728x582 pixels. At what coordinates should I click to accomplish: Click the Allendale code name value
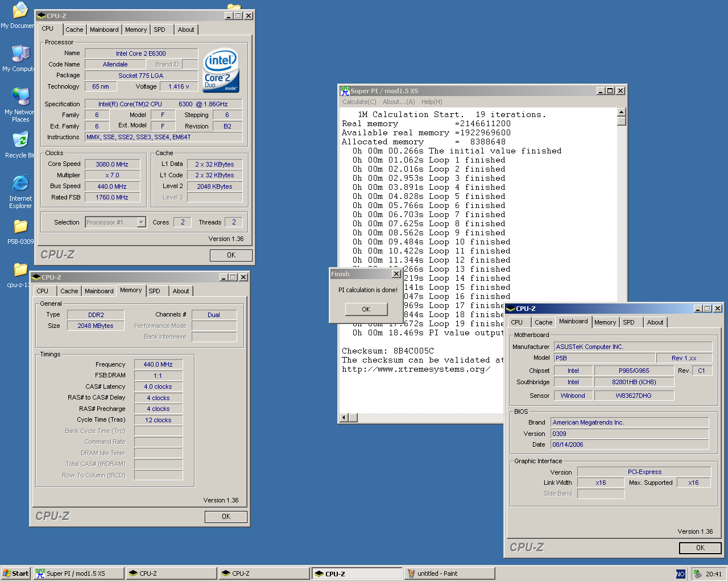[x=115, y=64]
